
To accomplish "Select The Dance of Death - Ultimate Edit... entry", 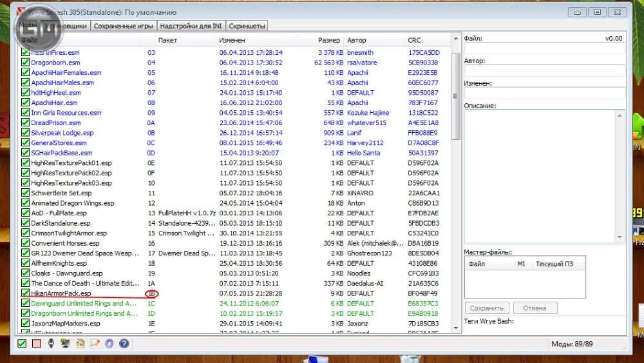I will (x=85, y=283).
